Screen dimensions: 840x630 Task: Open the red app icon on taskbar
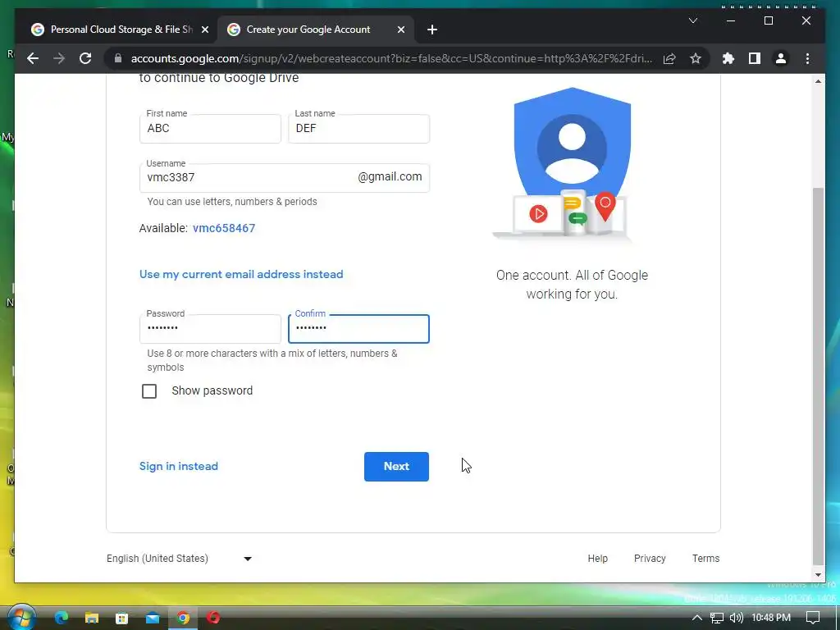click(x=213, y=618)
